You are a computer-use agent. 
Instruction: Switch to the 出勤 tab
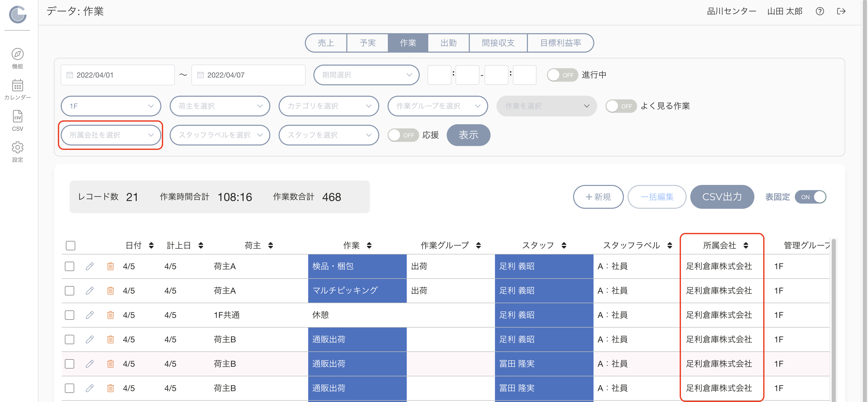pos(449,43)
